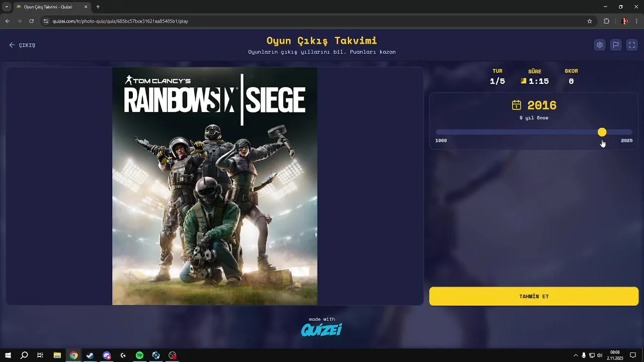Image resolution: width=644 pixels, height=362 pixels.
Task: Switch to the Oyun Çıkış Takvimi - Quizei tab
Action: coord(52,7)
